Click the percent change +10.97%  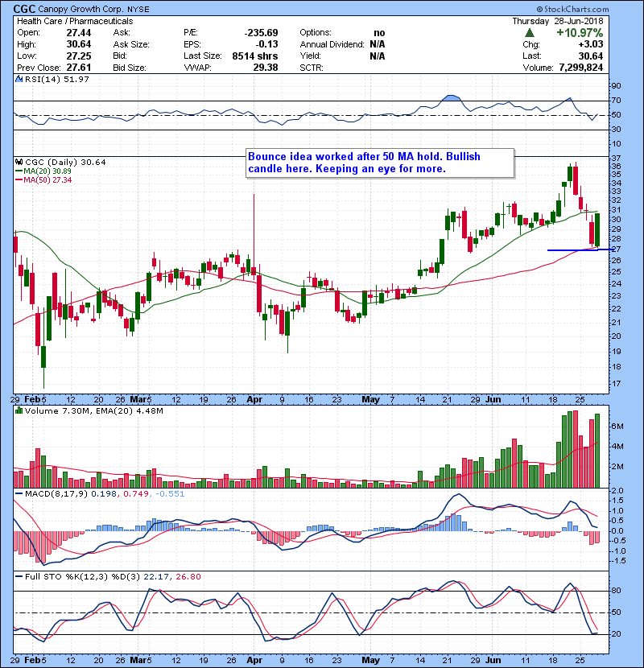(x=580, y=33)
